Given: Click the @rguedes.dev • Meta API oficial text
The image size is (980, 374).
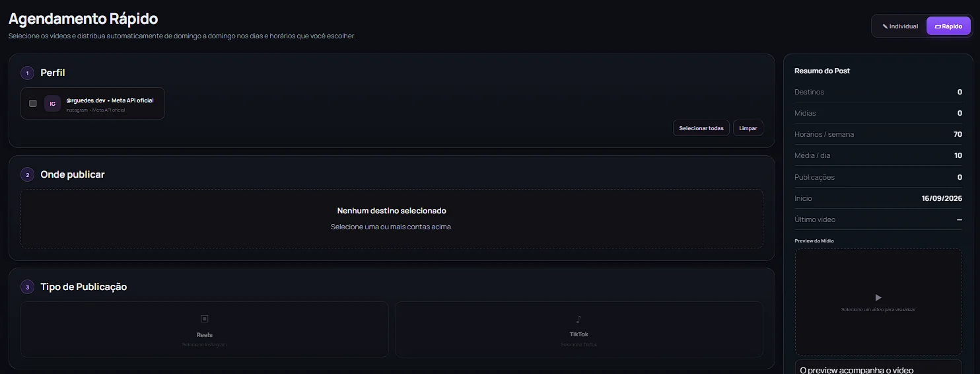Looking at the screenshot, I should 110,100.
